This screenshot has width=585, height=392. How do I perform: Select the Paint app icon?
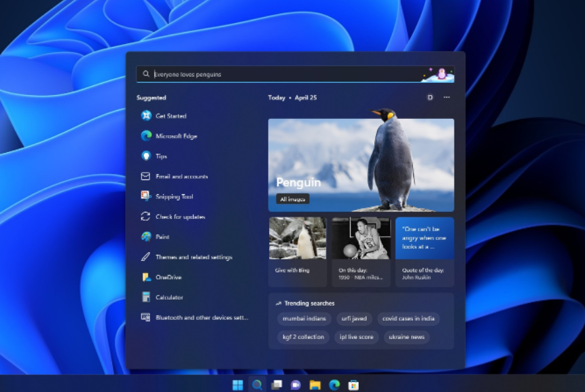click(x=145, y=237)
